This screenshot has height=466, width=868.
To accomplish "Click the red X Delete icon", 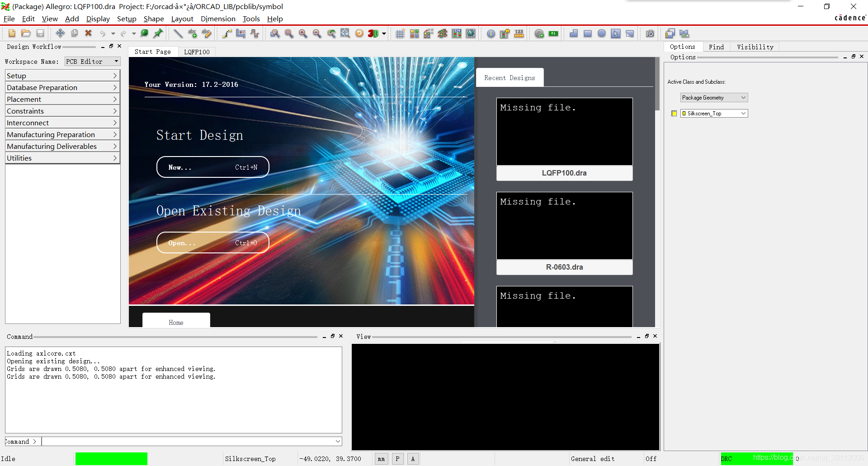I will [89, 33].
